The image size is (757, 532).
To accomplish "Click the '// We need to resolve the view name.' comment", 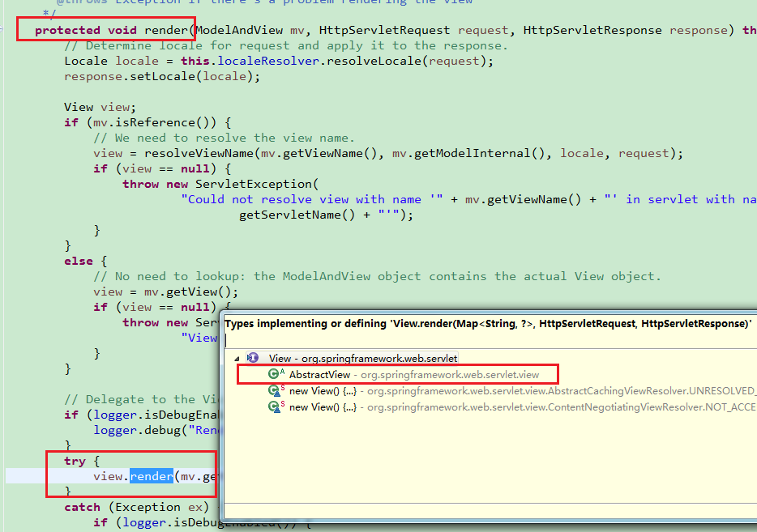I will [224, 138].
